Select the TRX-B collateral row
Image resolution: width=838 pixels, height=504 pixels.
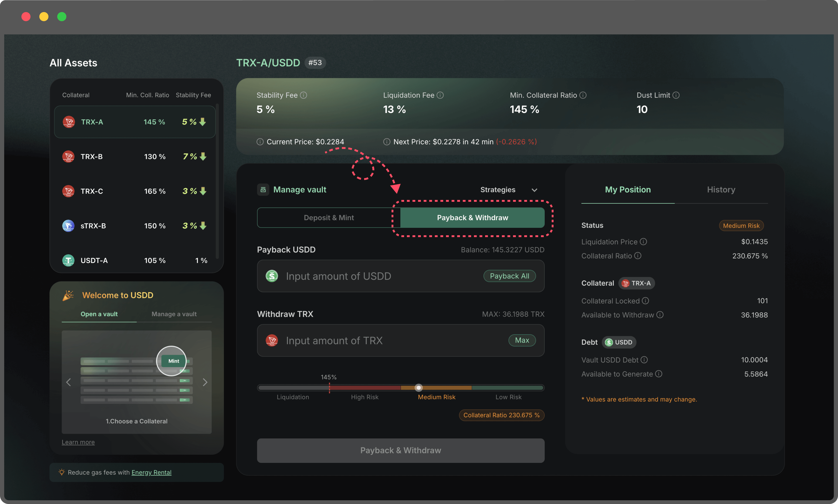(135, 156)
